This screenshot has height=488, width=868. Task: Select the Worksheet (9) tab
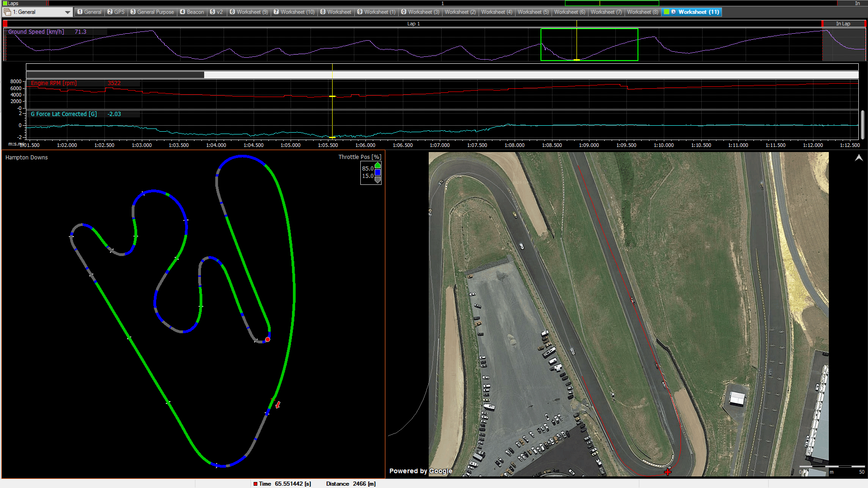point(249,12)
